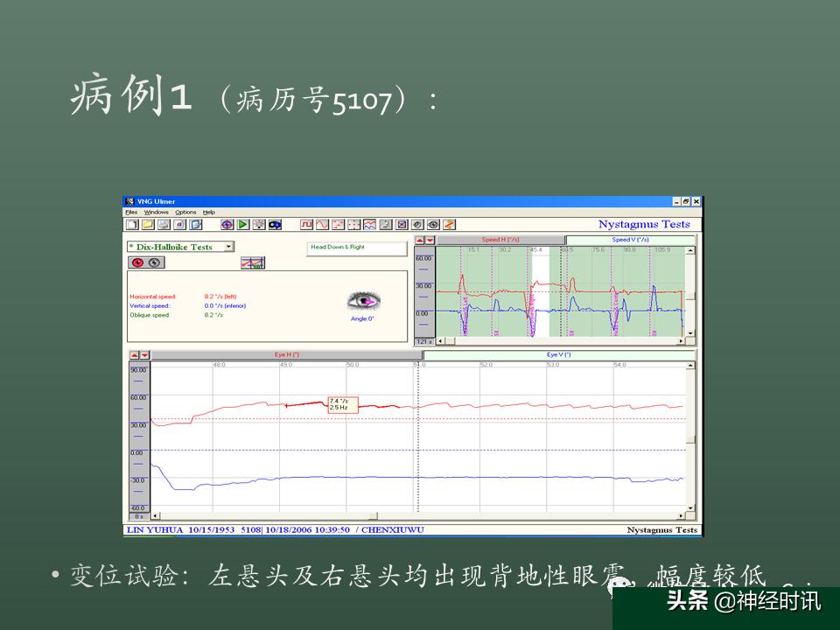840x630 pixels.
Task: Toggle the red record circle button
Action: tap(138, 262)
